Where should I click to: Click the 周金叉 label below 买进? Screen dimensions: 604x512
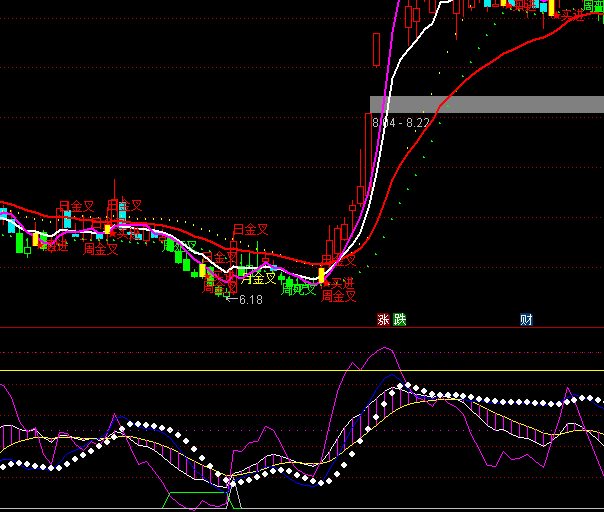point(339,296)
